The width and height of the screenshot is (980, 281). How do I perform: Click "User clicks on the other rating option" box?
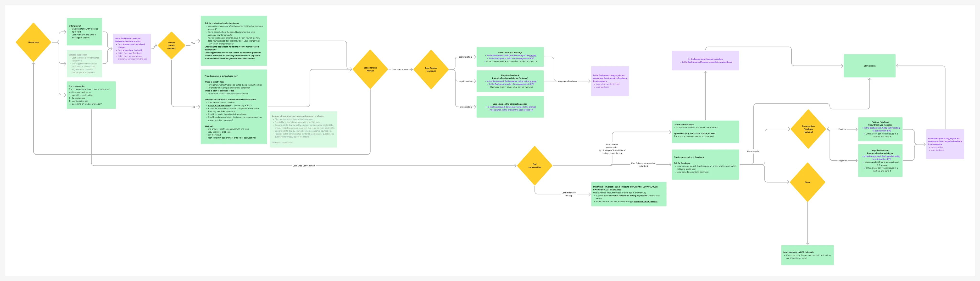click(510, 107)
